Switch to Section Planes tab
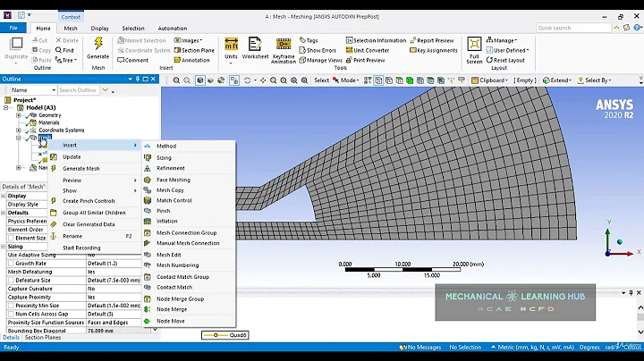Image resolution: width=644 pixels, height=361 pixels. (x=43, y=337)
